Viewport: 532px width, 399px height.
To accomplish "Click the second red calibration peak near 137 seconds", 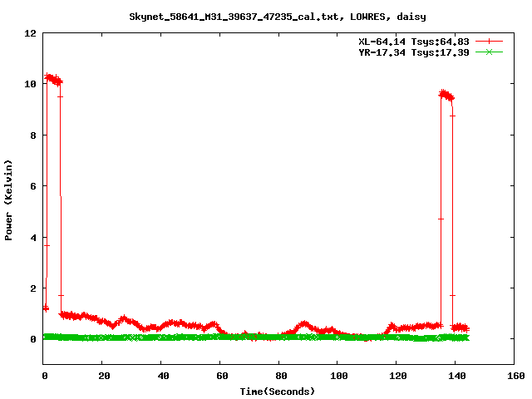I will (446, 96).
